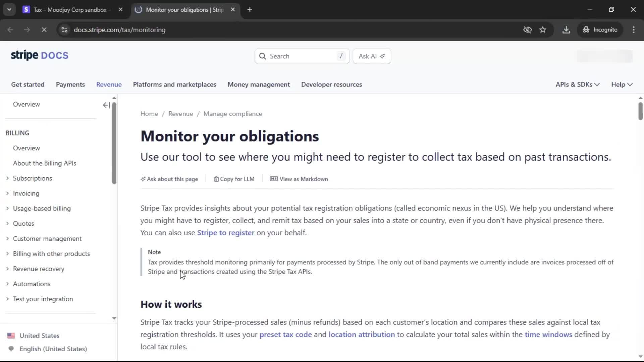Click the Ask AI button
644x362 pixels.
coord(372,56)
